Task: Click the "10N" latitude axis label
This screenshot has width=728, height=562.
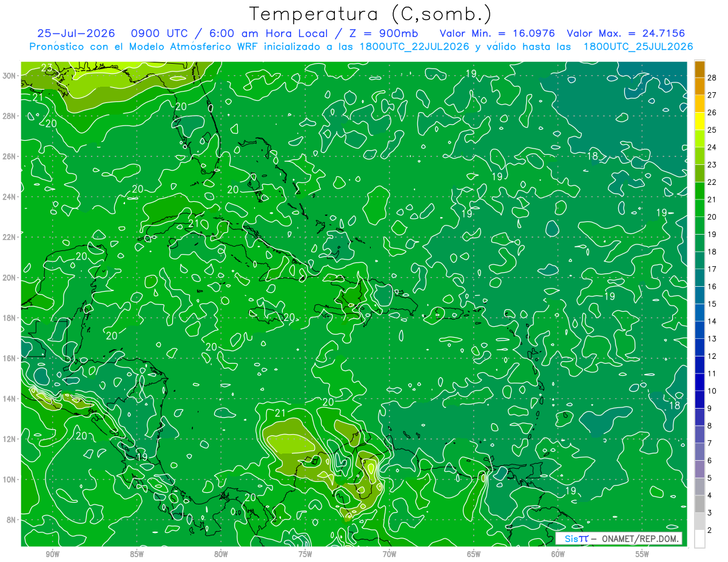Action: (x=10, y=480)
